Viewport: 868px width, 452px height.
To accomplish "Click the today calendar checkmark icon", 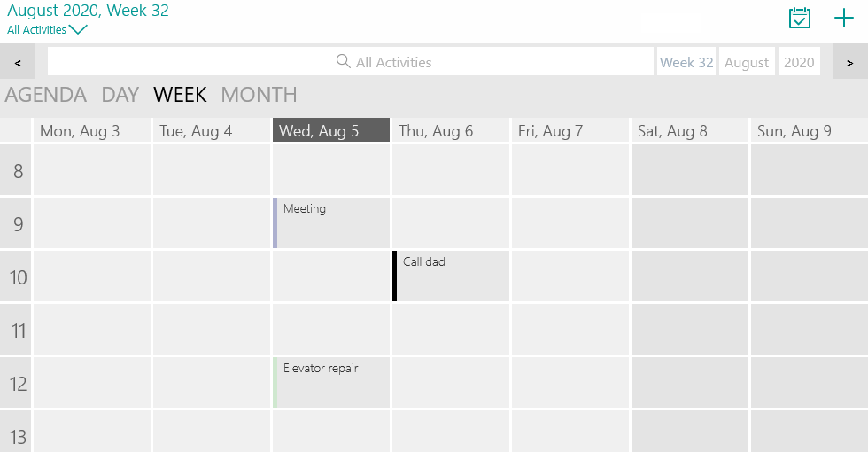I will point(800,18).
